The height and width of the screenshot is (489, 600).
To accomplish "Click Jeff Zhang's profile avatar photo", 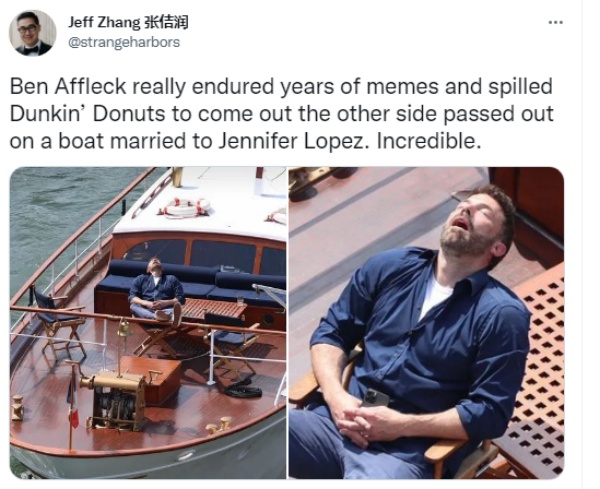I will tap(33, 33).
